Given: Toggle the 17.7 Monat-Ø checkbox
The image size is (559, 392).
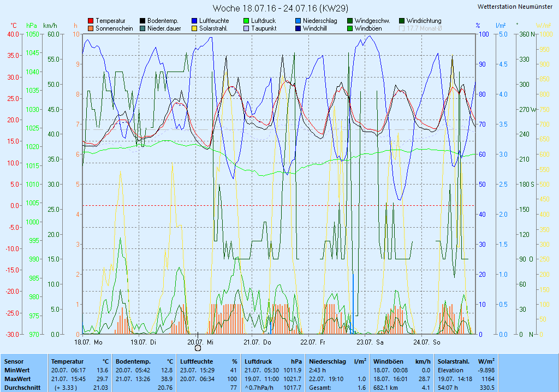Looking at the screenshot, I should [402, 28].
